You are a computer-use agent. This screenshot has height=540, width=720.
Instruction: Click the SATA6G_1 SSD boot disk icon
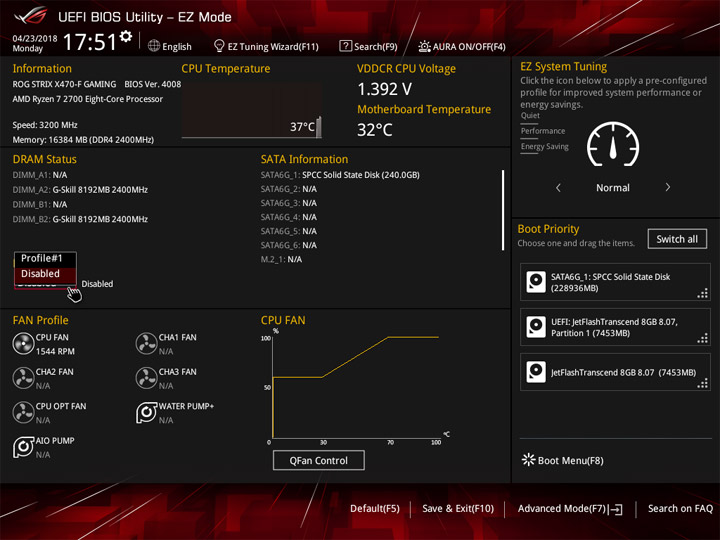click(x=536, y=282)
